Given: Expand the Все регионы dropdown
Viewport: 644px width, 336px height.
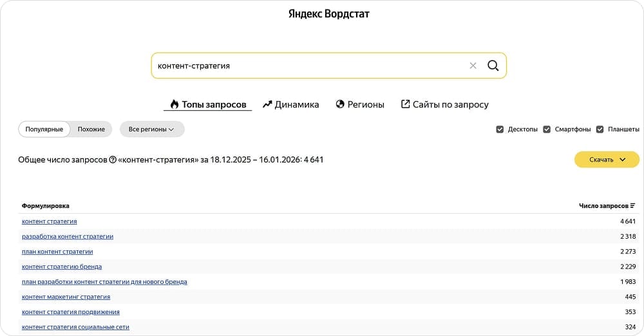Looking at the screenshot, I should 152,129.
